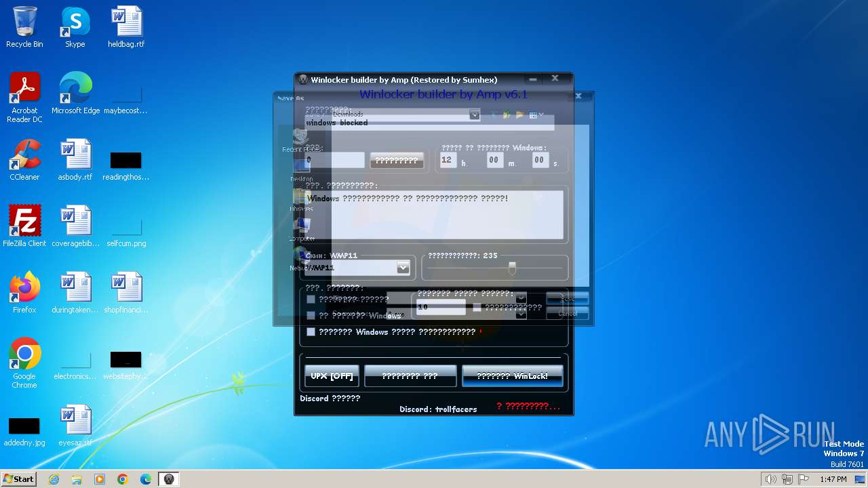This screenshot has height=488, width=868.
Task: Select the heldbag.rtf desktop file
Action: [x=126, y=28]
